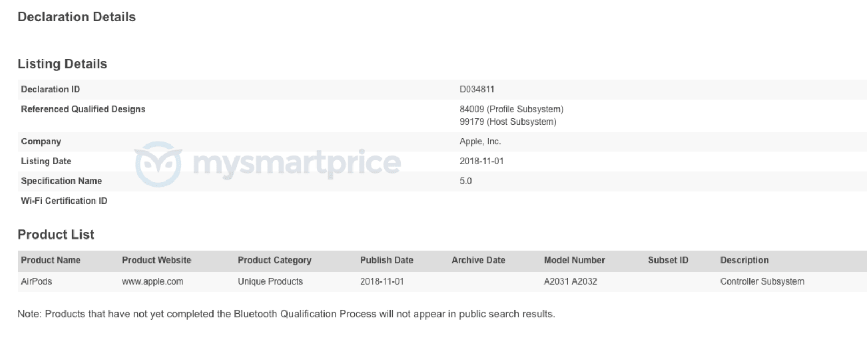Click the Product Website column header

[156, 261]
